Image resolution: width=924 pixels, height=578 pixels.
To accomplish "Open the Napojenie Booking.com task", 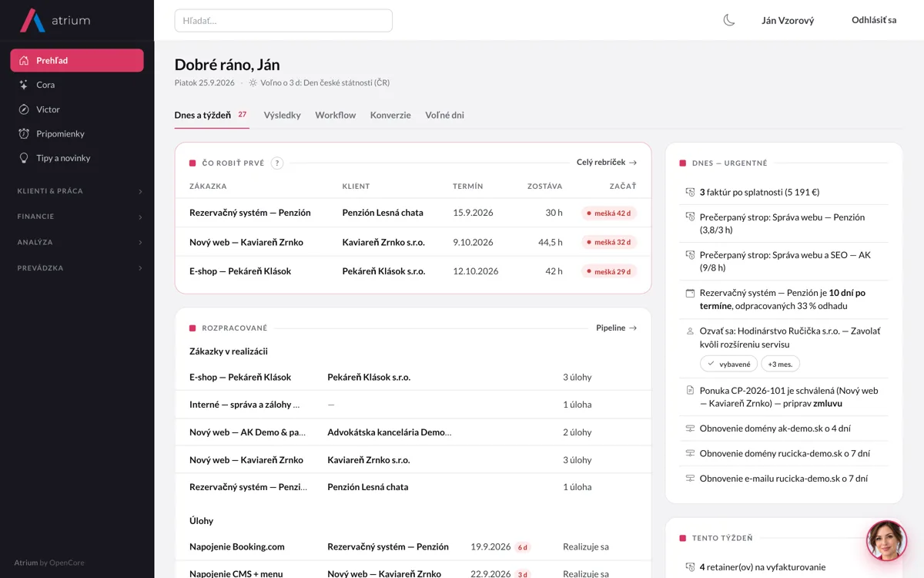I will click(413, 547).
